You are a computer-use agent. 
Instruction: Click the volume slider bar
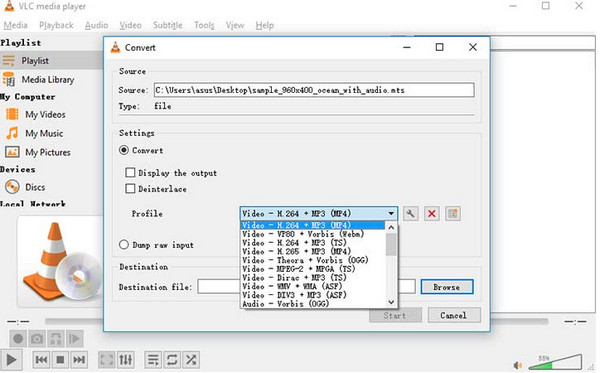tap(556, 362)
